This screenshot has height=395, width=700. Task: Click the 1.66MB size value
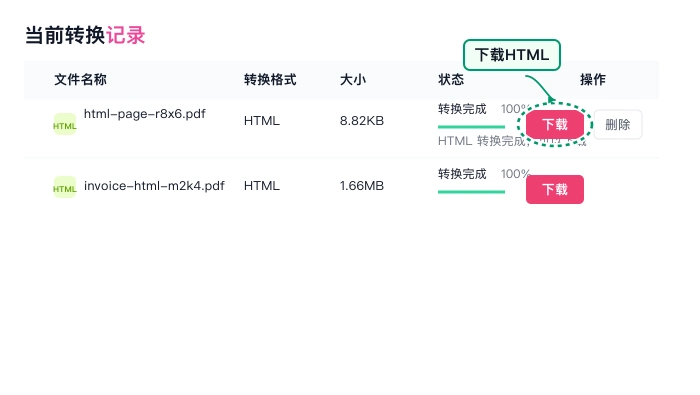click(x=362, y=186)
